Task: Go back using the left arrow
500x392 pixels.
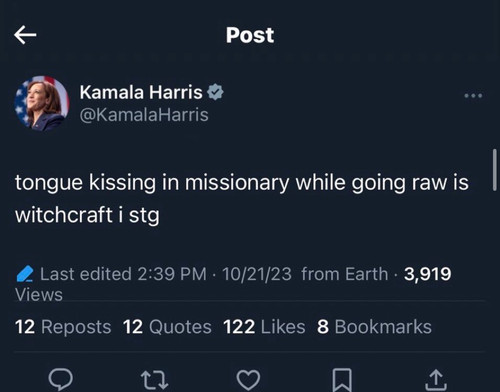Action: 25,35
